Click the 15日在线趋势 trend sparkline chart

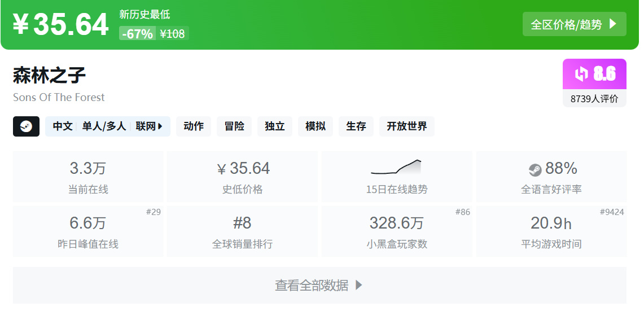396,167
